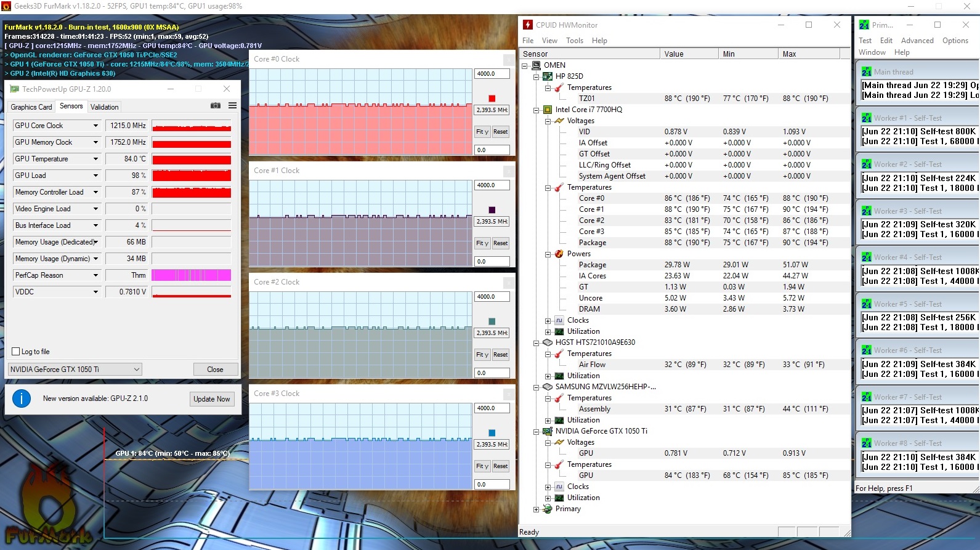Click the OMEN computer icon in tree
Screen dimensions: 980x550
(536, 65)
